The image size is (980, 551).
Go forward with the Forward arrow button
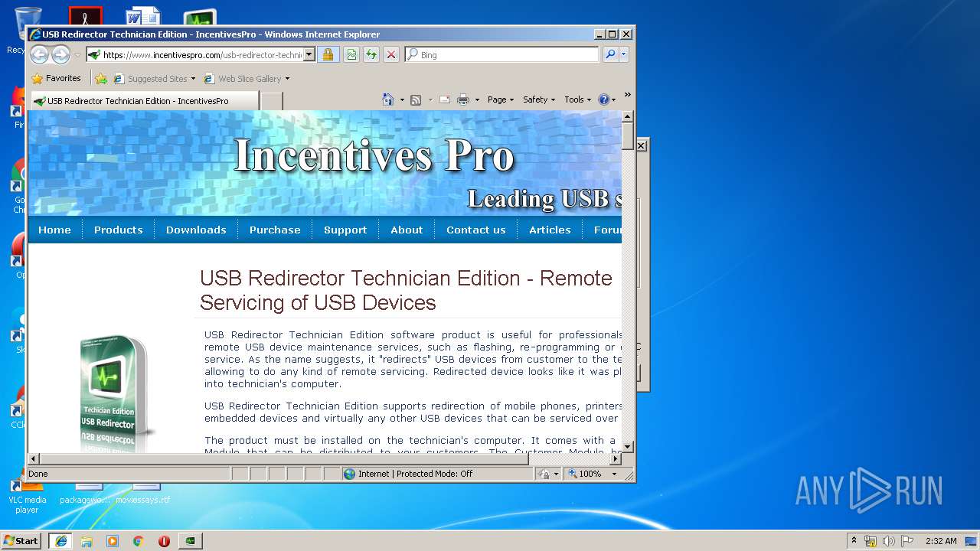(x=60, y=54)
